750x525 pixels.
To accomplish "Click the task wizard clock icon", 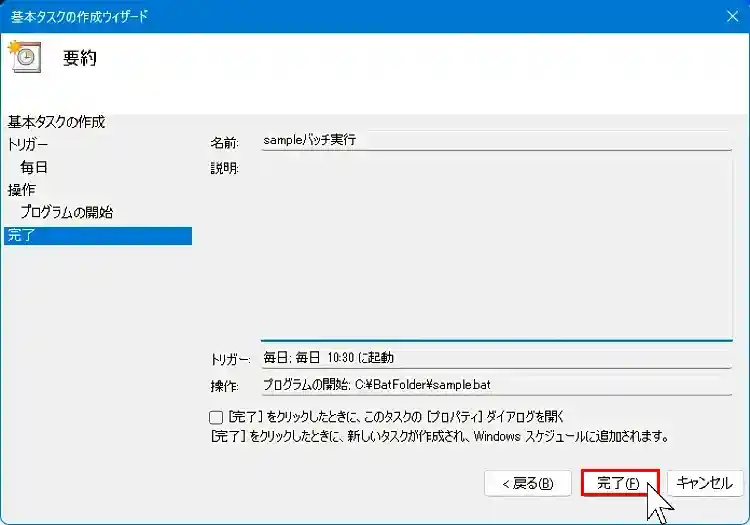I will (x=24, y=57).
